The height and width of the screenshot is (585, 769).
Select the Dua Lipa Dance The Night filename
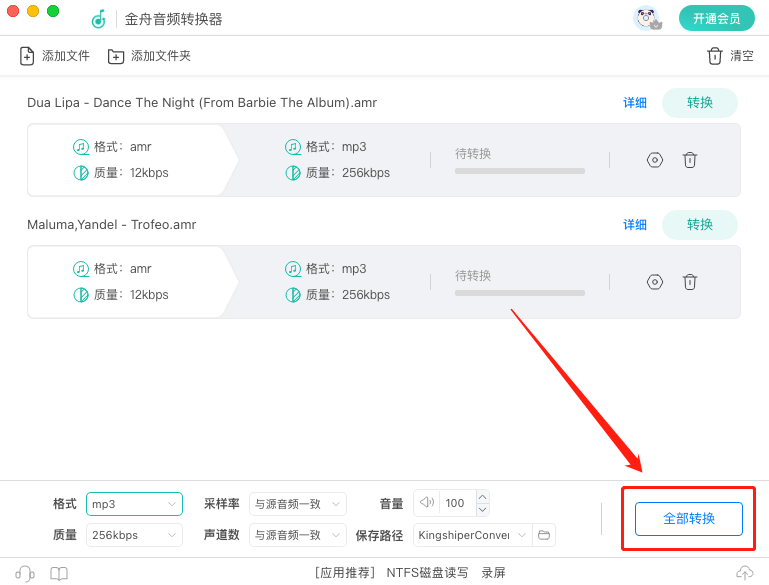click(202, 102)
